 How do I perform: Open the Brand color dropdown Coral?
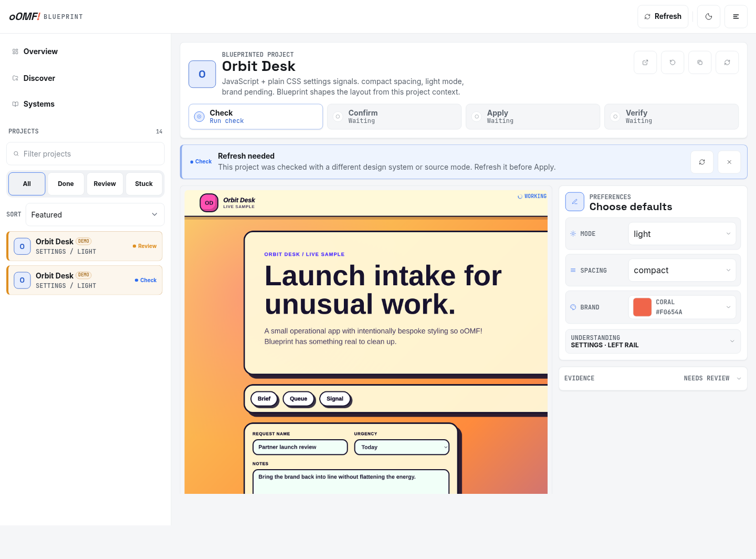coord(682,307)
